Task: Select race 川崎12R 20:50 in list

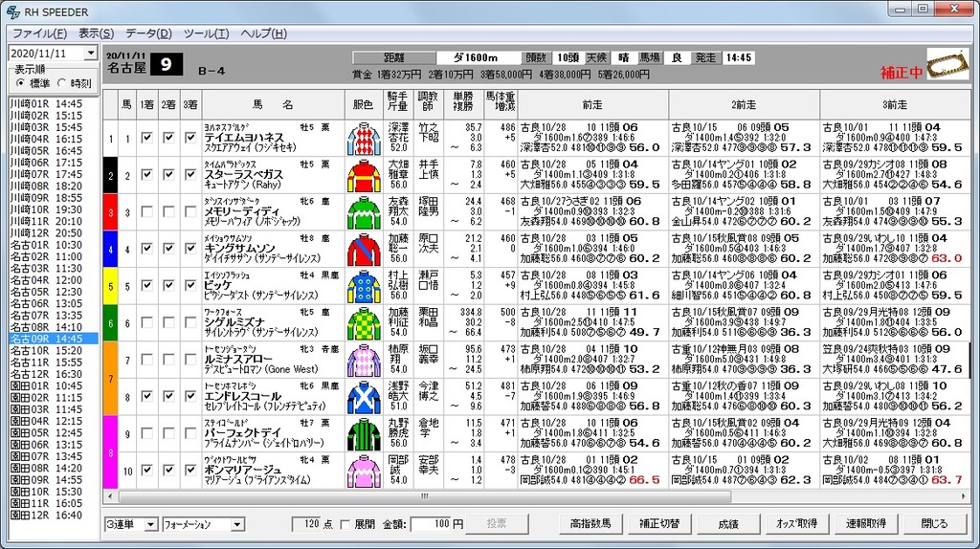Action: coord(54,233)
